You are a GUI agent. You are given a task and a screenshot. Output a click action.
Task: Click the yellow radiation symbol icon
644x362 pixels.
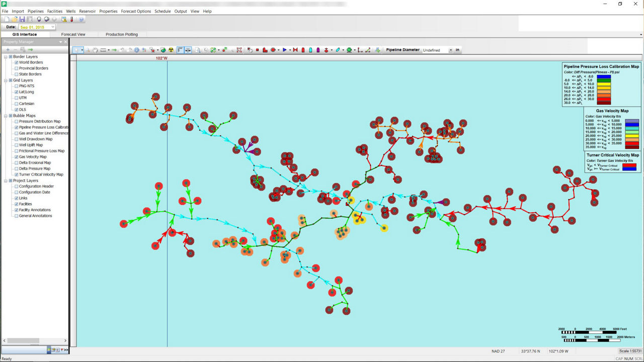pyautogui.click(x=171, y=50)
